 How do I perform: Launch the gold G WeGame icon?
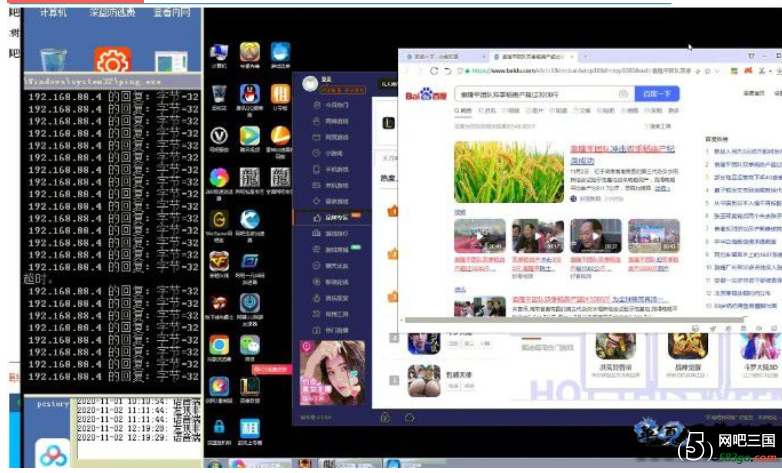pos(219,219)
